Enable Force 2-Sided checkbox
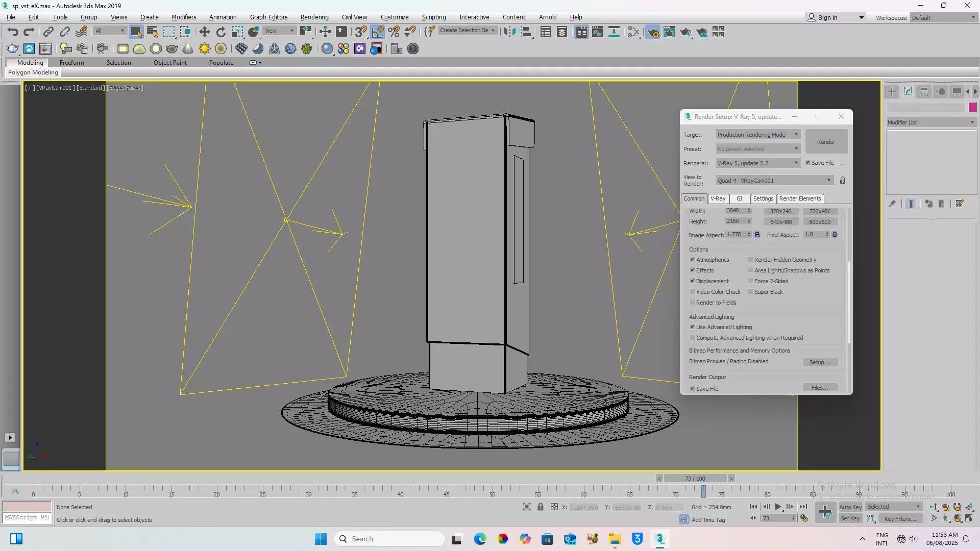The width and height of the screenshot is (980, 551). point(751,281)
